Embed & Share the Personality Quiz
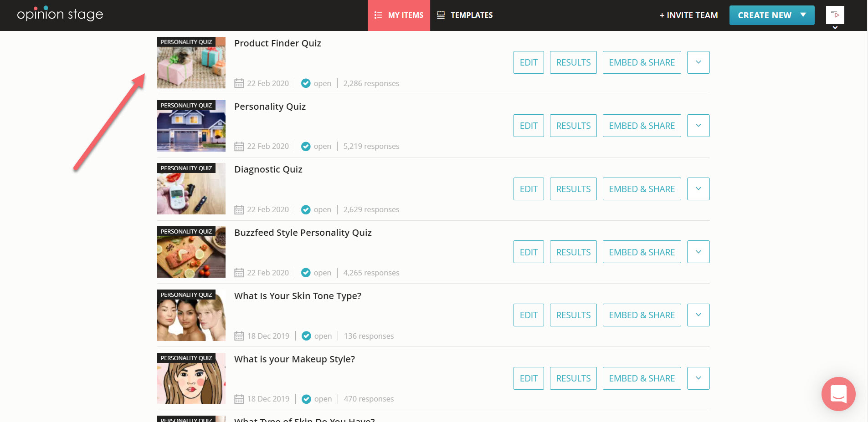This screenshot has height=422, width=868. (x=642, y=126)
